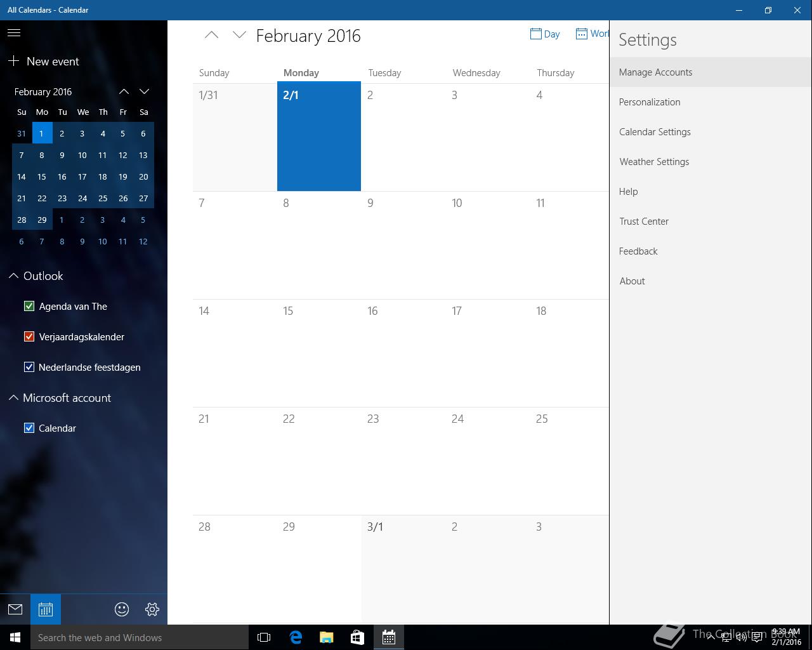Go to next month in mini calendar
This screenshot has height=650, width=812.
(x=144, y=91)
